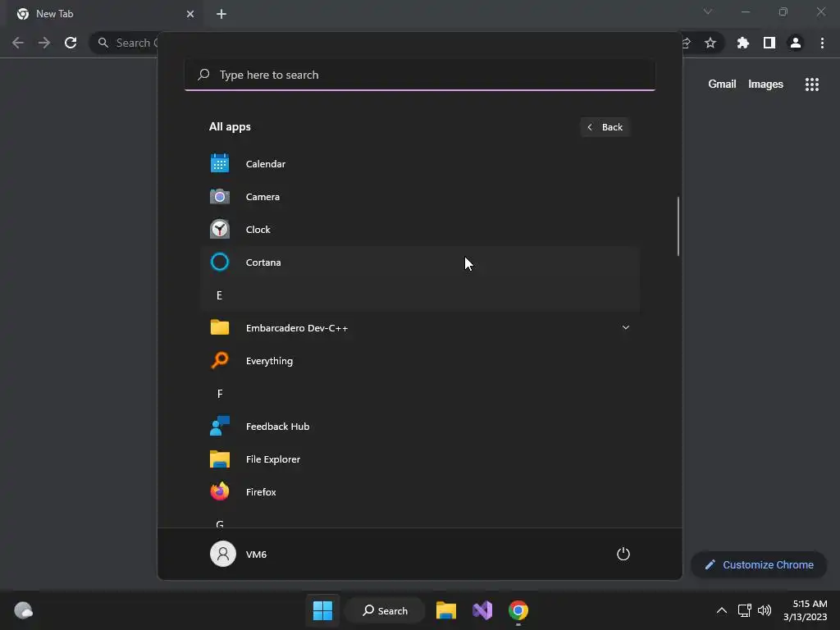The image size is (840, 630).
Task: Click the Start menu search field
Action: tap(420, 75)
